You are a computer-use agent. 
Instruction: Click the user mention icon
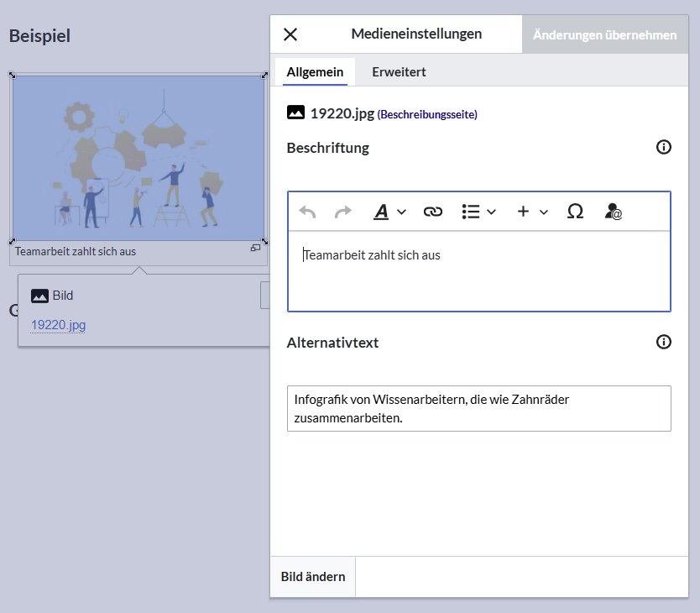coord(613,212)
